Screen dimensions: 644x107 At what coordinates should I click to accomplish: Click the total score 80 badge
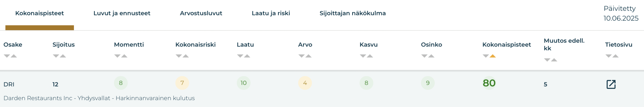click(489, 83)
